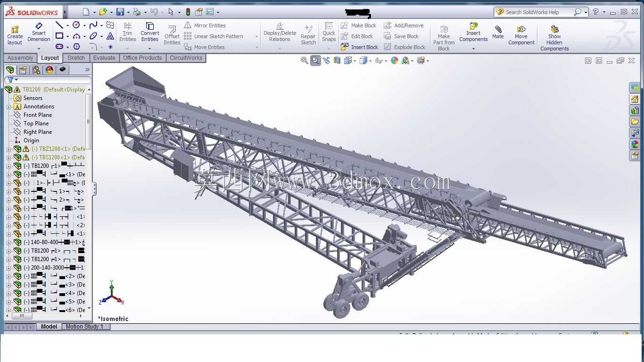Select Origin in the feature tree

click(x=31, y=140)
